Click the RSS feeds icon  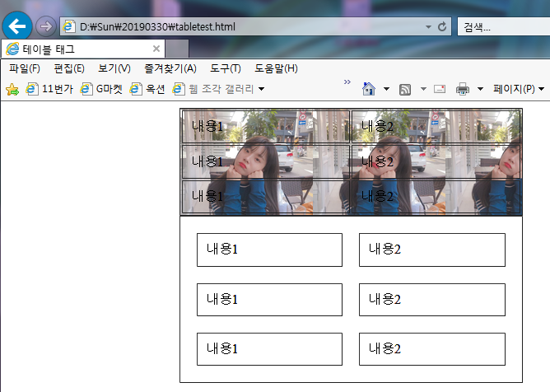pos(405,90)
